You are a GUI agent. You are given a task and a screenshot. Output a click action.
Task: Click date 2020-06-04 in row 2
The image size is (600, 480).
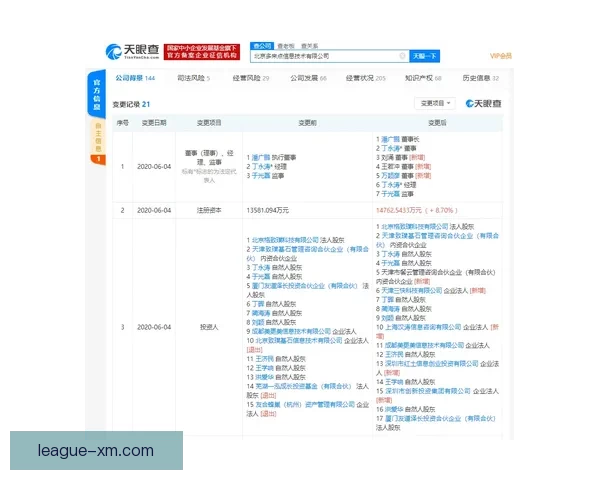(154, 211)
